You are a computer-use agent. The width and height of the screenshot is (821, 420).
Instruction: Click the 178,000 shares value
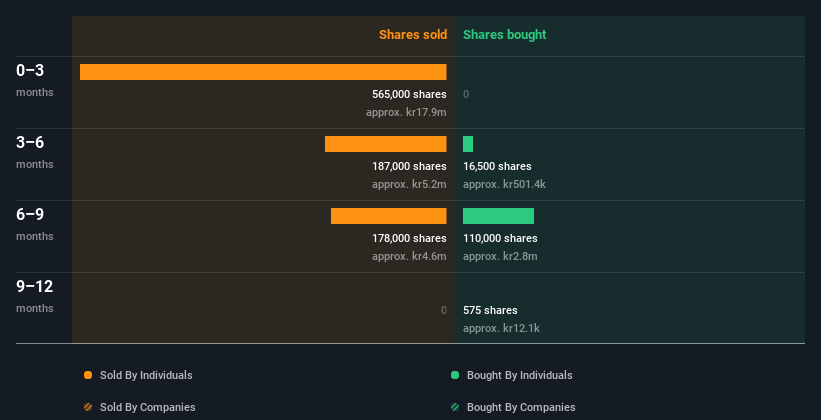pos(409,238)
